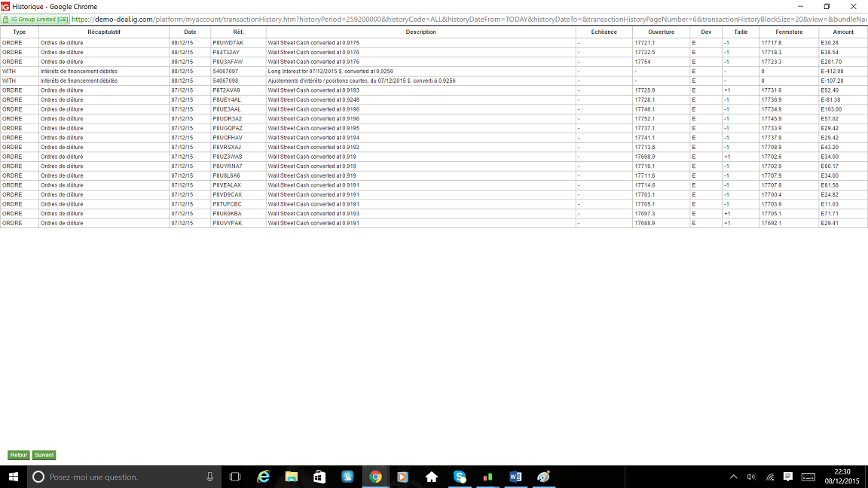Click the closing price 17731.6

772,90
